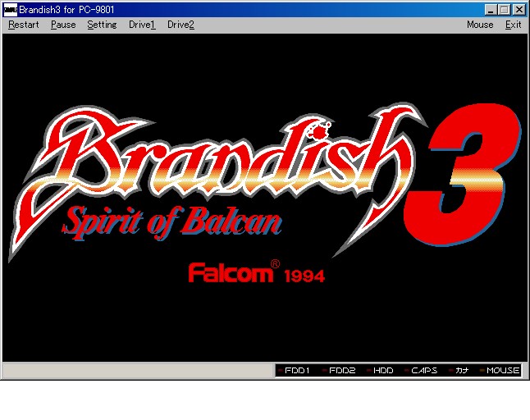The width and height of the screenshot is (530, 420).
Task: Open the Drive1 menu
Action: point(142,25)
